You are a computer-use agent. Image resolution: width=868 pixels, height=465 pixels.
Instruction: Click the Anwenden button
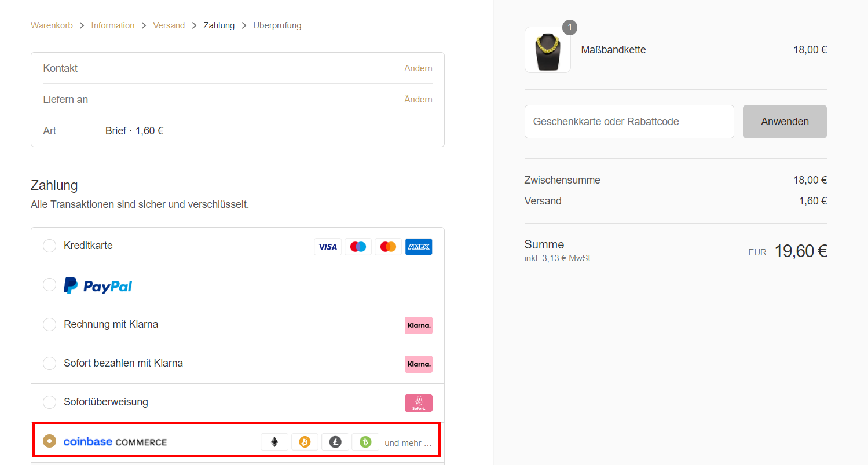(785, 122)
